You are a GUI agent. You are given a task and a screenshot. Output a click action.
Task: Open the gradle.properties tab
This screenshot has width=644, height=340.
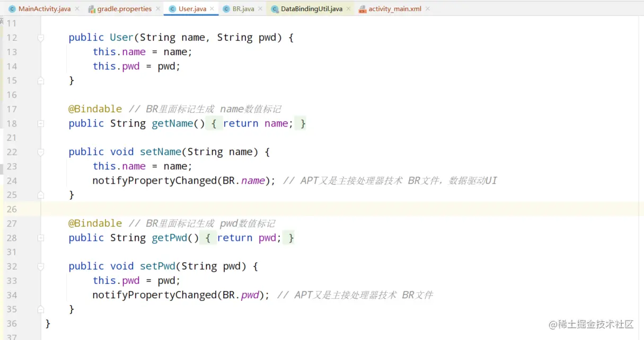[124, 9]
